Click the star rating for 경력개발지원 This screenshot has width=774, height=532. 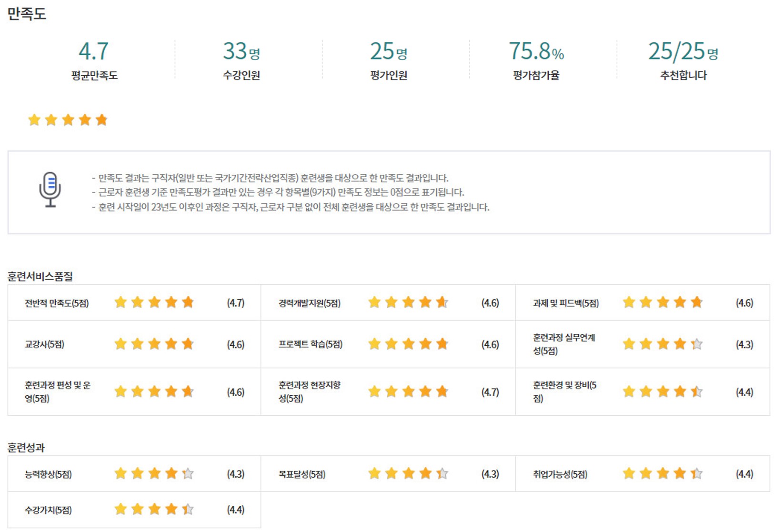(x=408, y=302)
